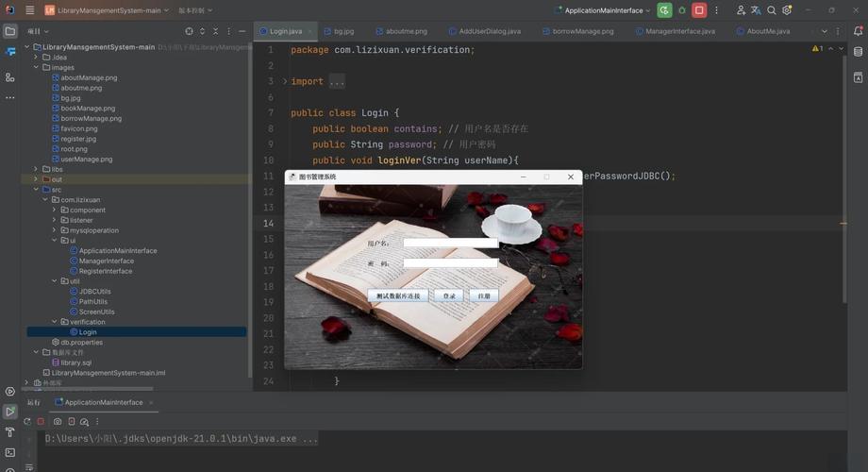Open the Build hammer tool window
868x472 pixels.
[10, 431]
